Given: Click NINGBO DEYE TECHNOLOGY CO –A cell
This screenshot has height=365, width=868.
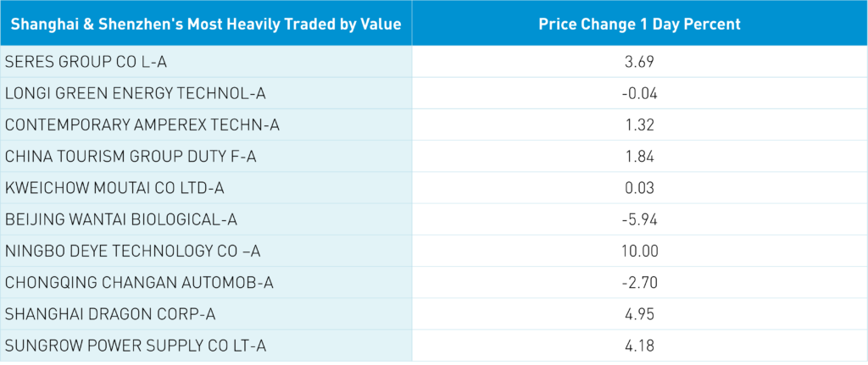Looking at the screenshot, I should click(x=131, y=252).
